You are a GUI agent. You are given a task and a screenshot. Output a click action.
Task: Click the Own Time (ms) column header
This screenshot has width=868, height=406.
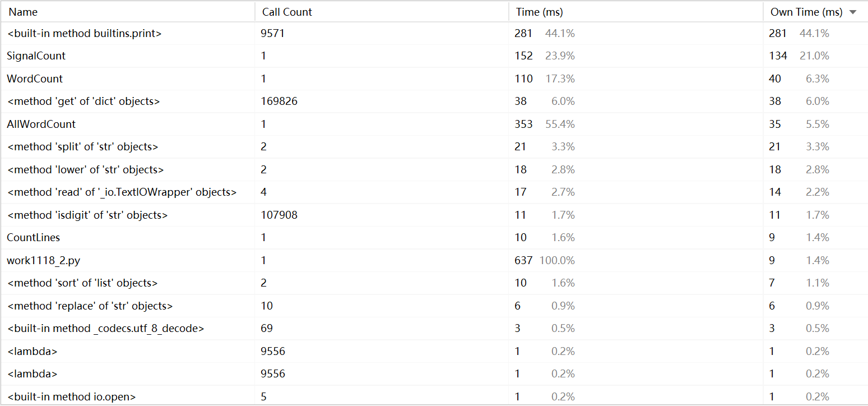pyautogui.click(x=806, y=12)
